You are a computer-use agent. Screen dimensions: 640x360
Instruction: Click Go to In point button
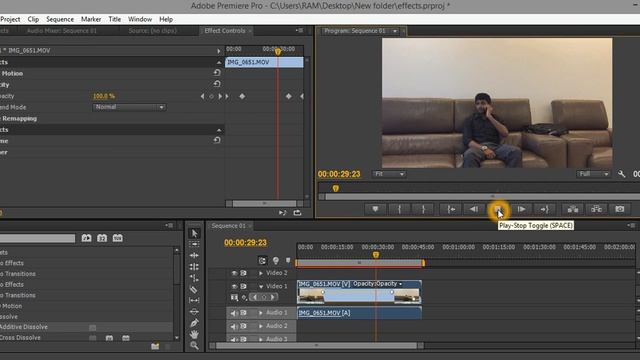tap(451, 209)
